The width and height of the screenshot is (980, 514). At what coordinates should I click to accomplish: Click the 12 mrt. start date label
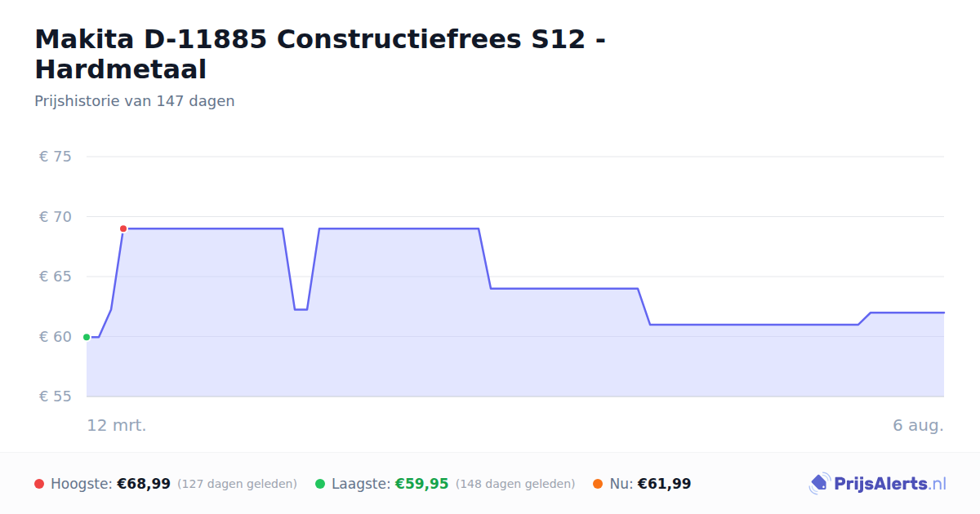[117, 425]
